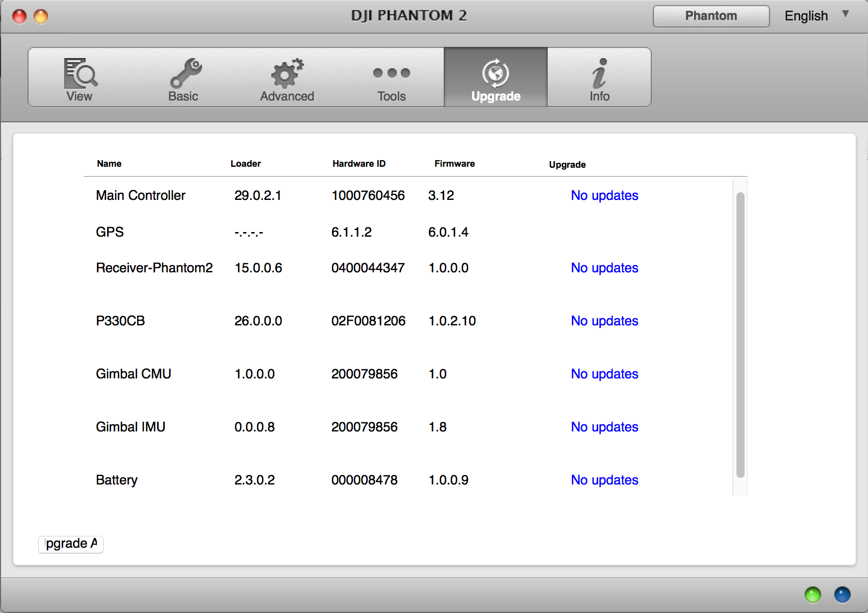Select the GPS row name
Screen dimensions: 868x613
pos(110,232)
